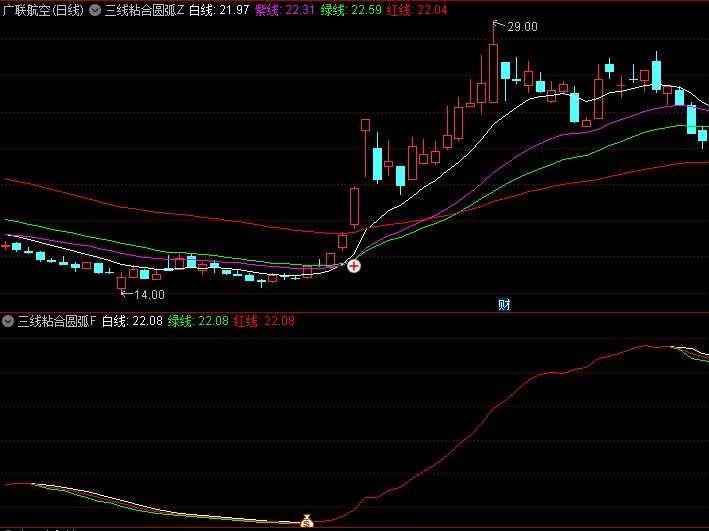Click the green 绿线 22.59 label

coord(353,10)
